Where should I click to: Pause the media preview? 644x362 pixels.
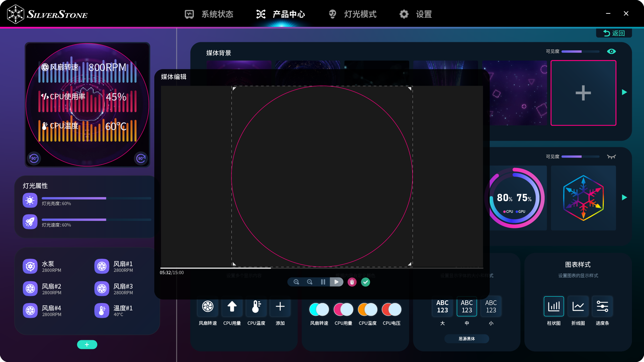(x=323, y=282)
